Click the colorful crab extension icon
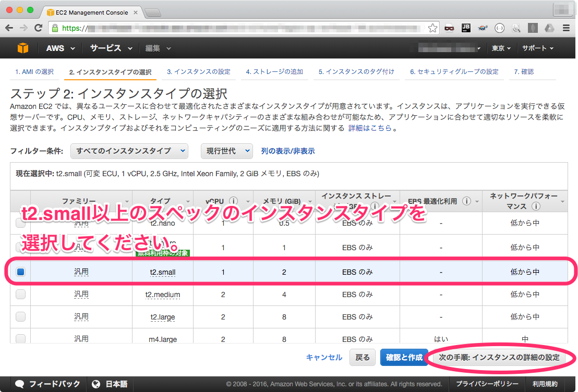This screenshot has height=392, width=578. 483,28
